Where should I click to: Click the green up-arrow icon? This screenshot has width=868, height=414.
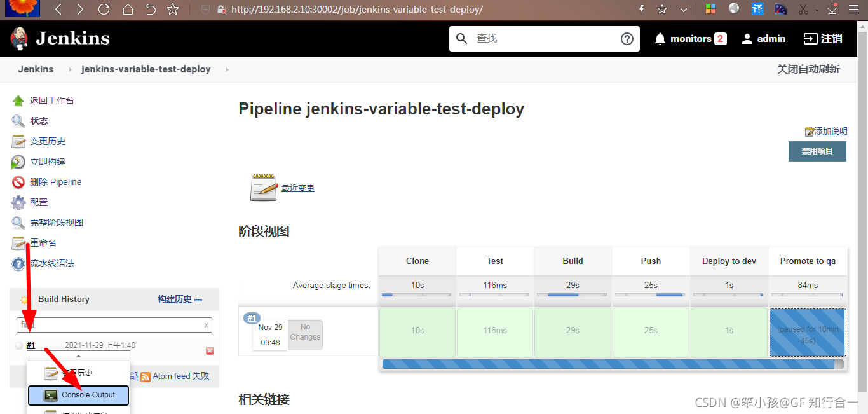(x=18, y=100)
